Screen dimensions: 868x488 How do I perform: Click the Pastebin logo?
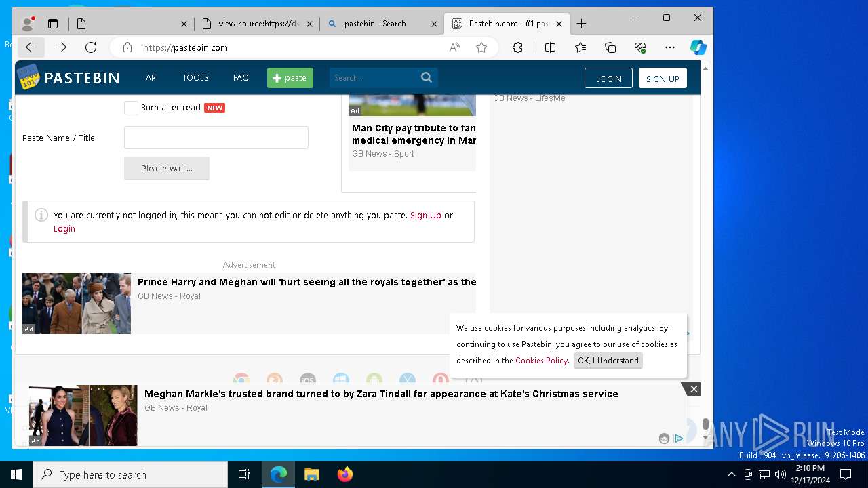coord(68,77)
